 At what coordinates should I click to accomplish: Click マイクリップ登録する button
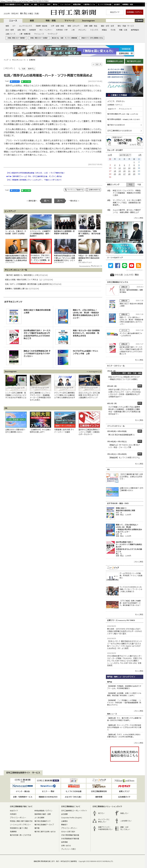pos(74,190)
